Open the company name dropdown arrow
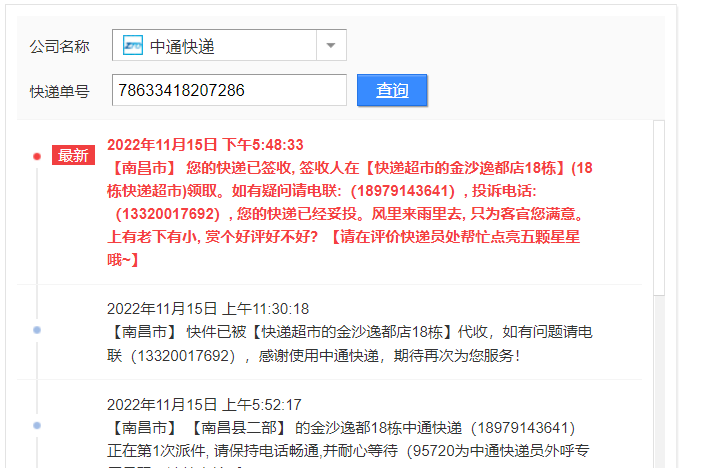 (x=331, y=45)
